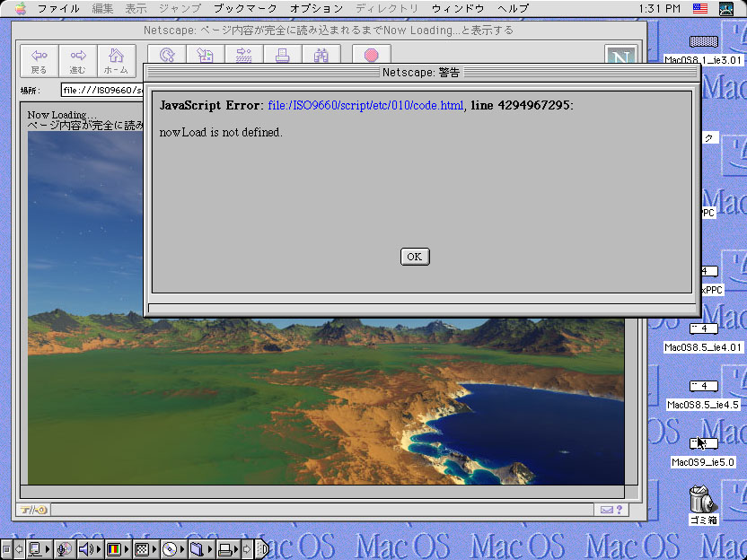Click the Open Location toolbar icon

point(244,54)
